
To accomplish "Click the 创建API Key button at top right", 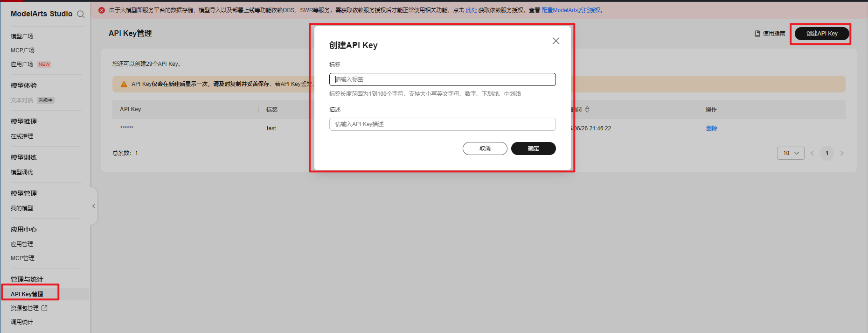I will (822, 34).
